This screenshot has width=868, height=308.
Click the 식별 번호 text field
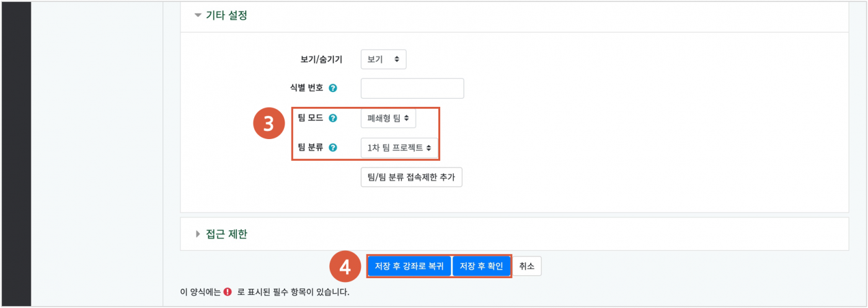(x=412, y=88)
